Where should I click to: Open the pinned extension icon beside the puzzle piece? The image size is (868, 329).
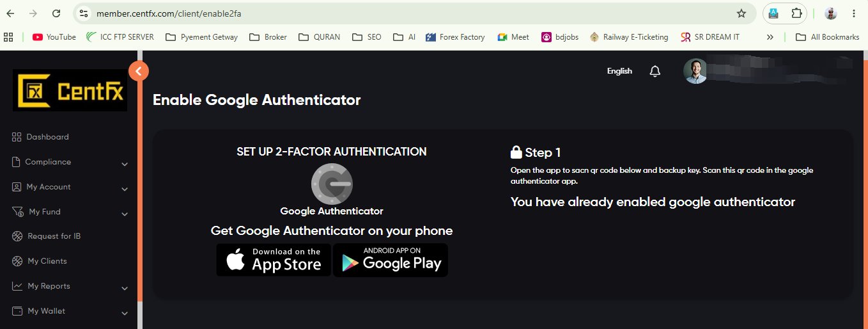click(x=773, y=13)
